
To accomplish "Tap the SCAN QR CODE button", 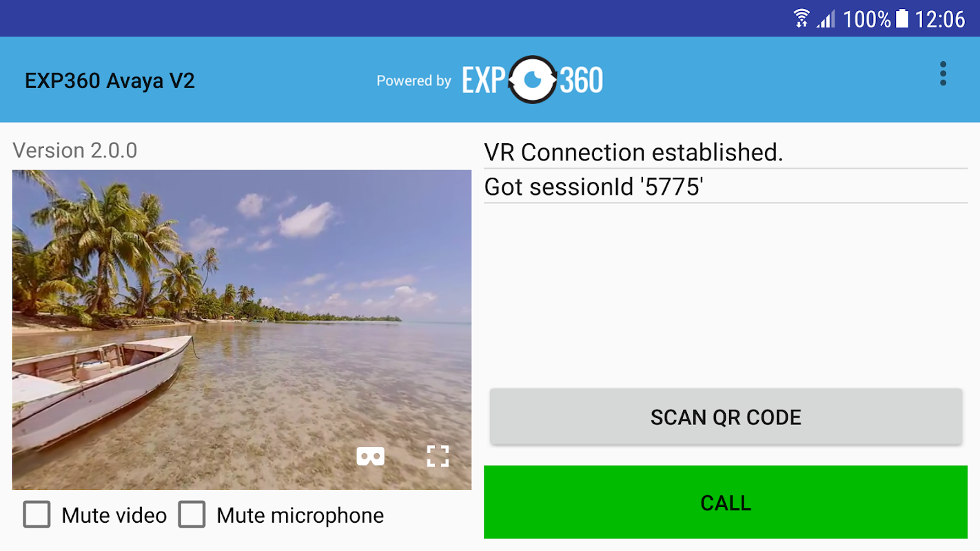I will pyautogui.click(x=726, y=417).
